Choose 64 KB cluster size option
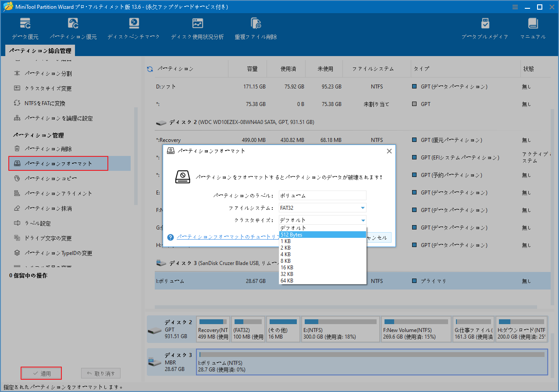This screenshot has height=392, width=559. [323, 281]
